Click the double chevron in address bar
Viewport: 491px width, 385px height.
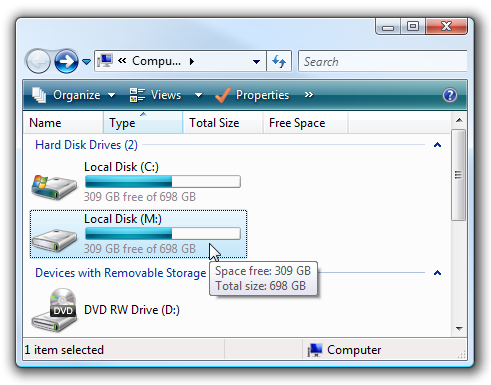coord(122,61)
